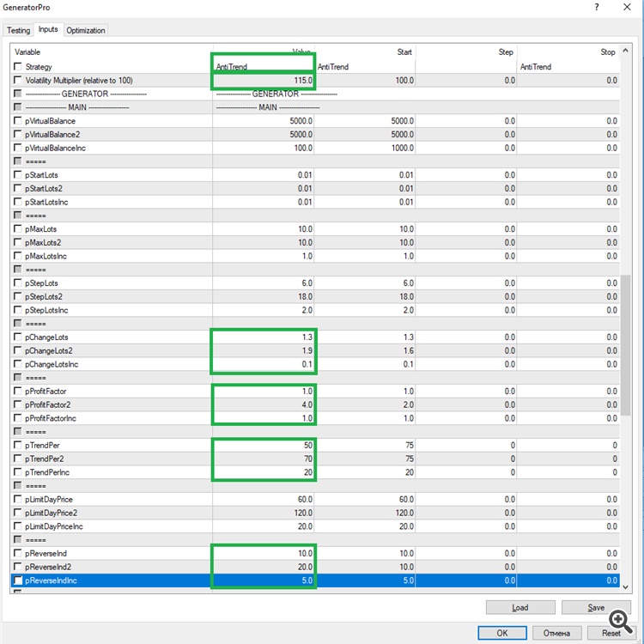644x644 pixels.
Task: Select the pProfitFactorInc row label
Action: pyautogui.click(x=51, y=418)
